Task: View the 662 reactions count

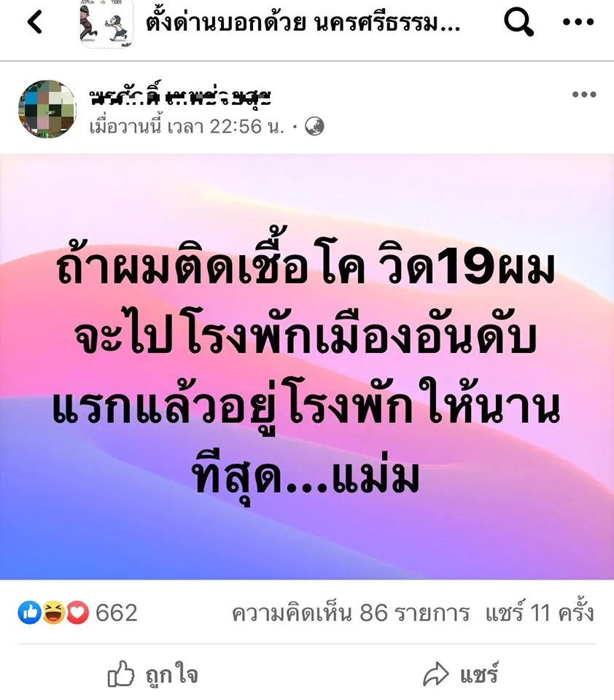Action: (x=116, y=613)
